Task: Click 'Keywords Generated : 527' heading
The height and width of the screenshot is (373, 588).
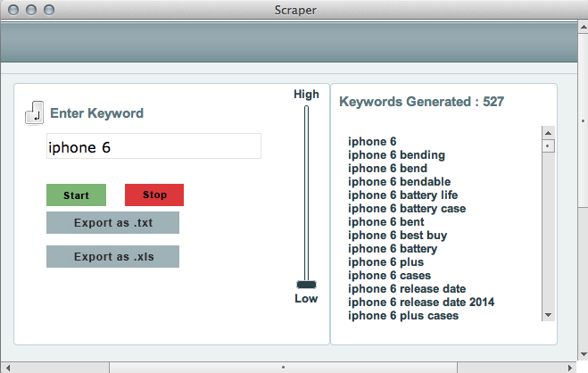Action: (x=421, y=102)
